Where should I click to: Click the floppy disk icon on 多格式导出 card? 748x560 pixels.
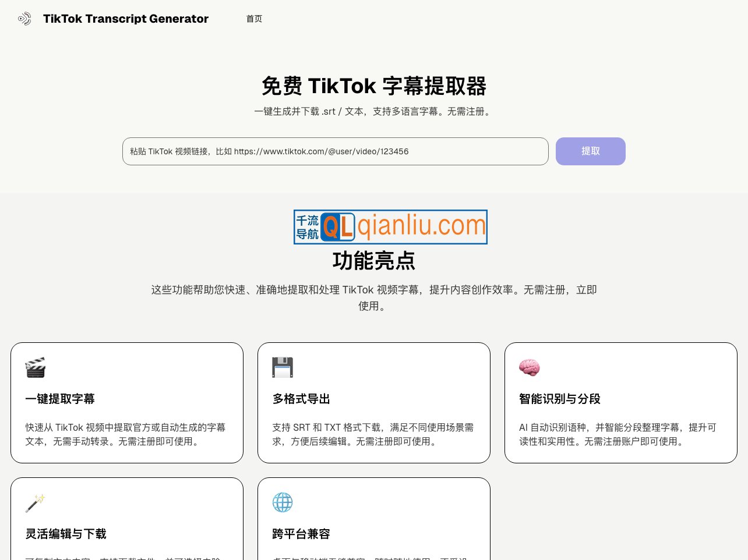(283, 367)
